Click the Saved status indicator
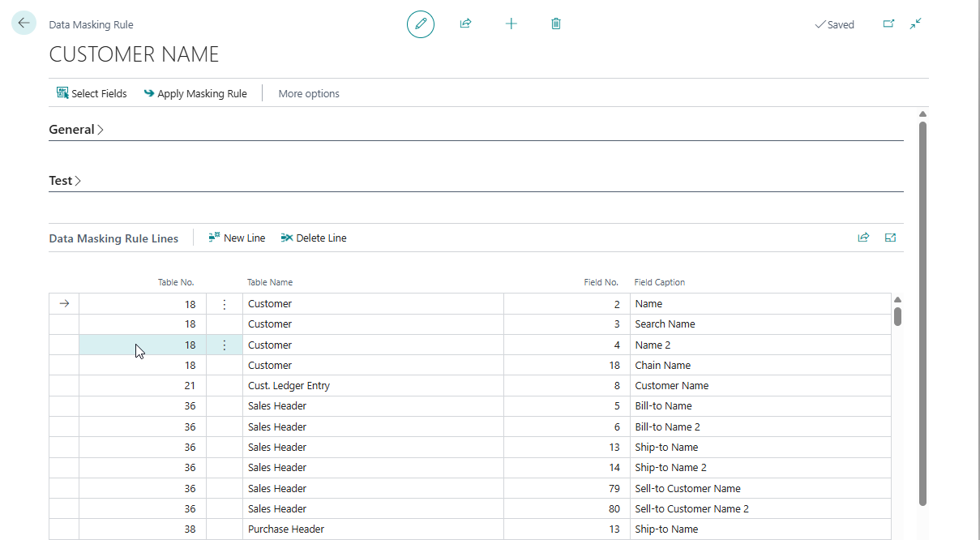Viewport: 980px width, 540px height. point(834,24)
